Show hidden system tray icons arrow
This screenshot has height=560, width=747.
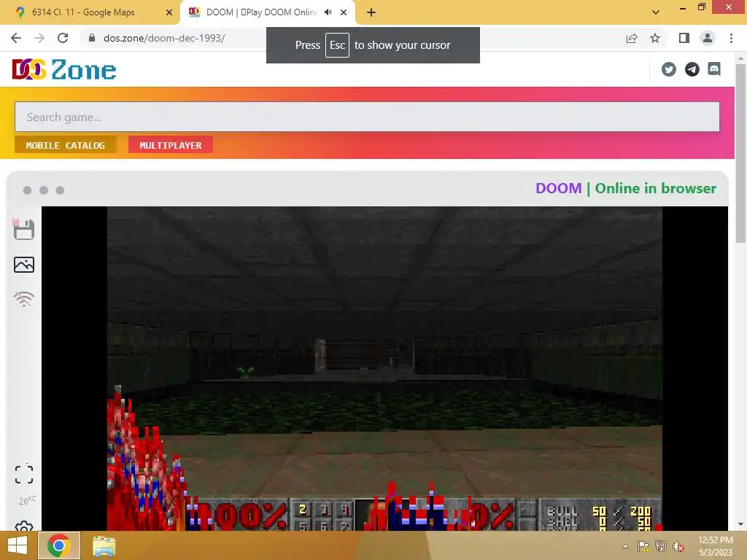click(x=625, y=546)
